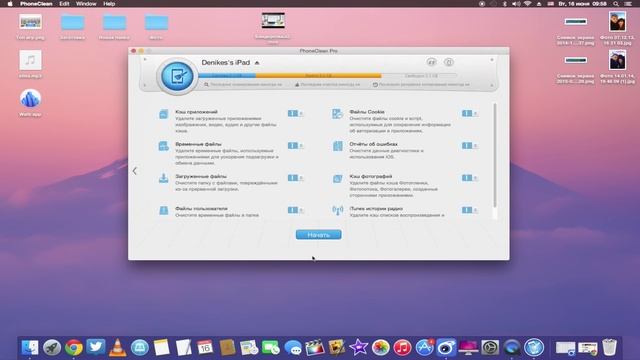This screenshot has width=640, height=360.
Task: Open Launchpad rocket icon in Dock
Action: (52, 347)
